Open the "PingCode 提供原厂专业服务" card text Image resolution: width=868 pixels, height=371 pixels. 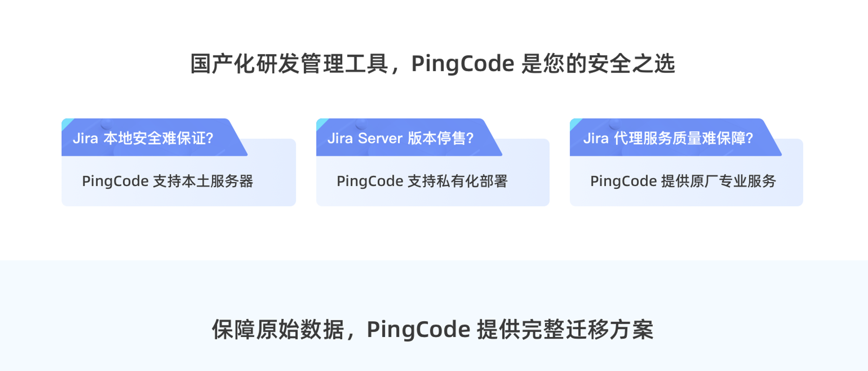tap(683, 181)
